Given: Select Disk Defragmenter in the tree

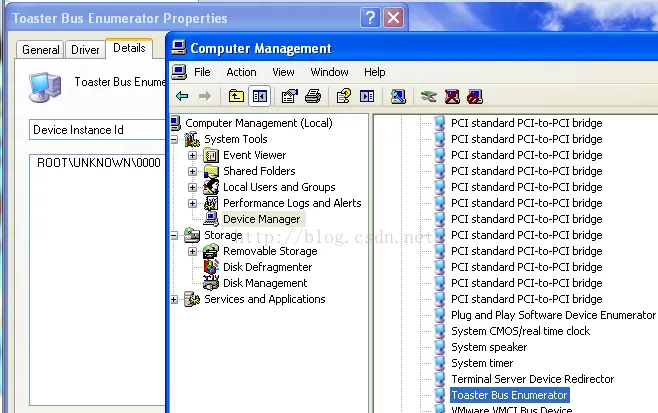Looking at the screenshot, I should (267, 267).
